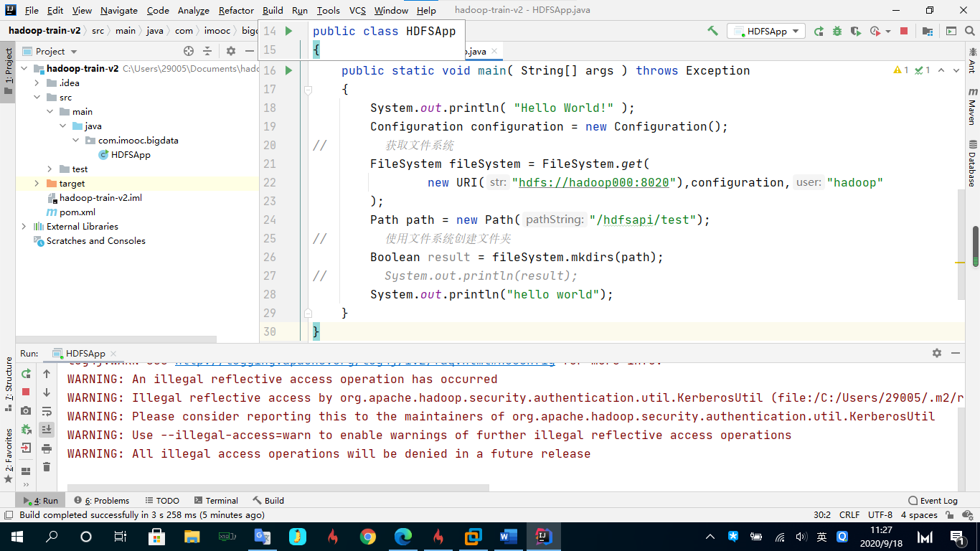Toggle code fold at line 17
This screenshot has height=551, width=980.
pos(308,90)
